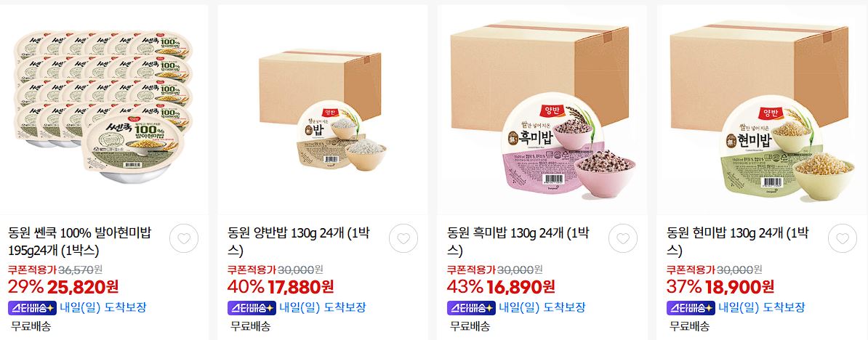Click the 무료배송 label under the 양반밥 price
Screen dimensions: 868x340
tap(251, 325)
